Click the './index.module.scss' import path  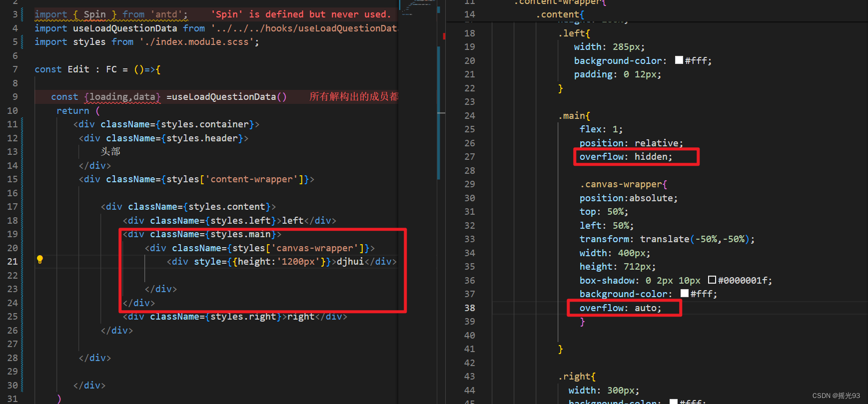coord(197,42)
